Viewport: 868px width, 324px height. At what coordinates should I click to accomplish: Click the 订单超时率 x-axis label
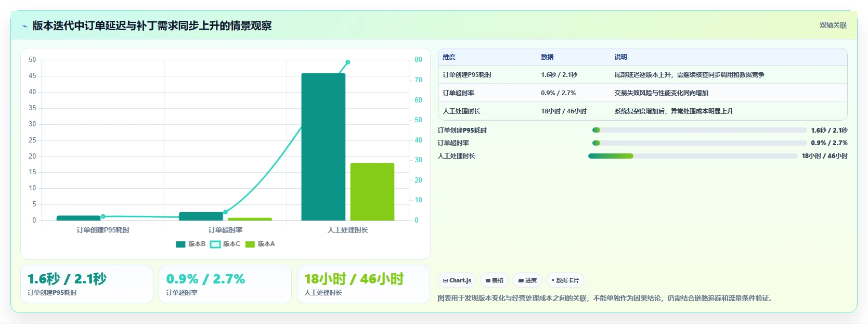coord(225,230)
